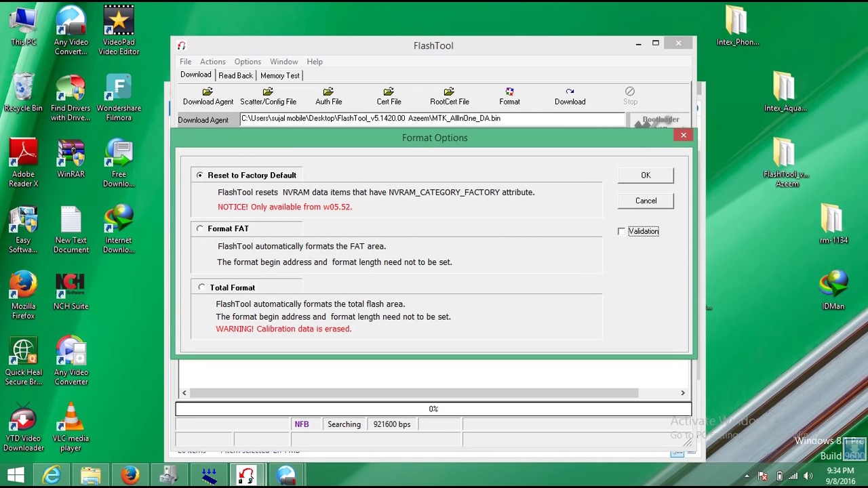Click Cancel in Format Options
Screen dimensions: 868x488
pos(646,201)
